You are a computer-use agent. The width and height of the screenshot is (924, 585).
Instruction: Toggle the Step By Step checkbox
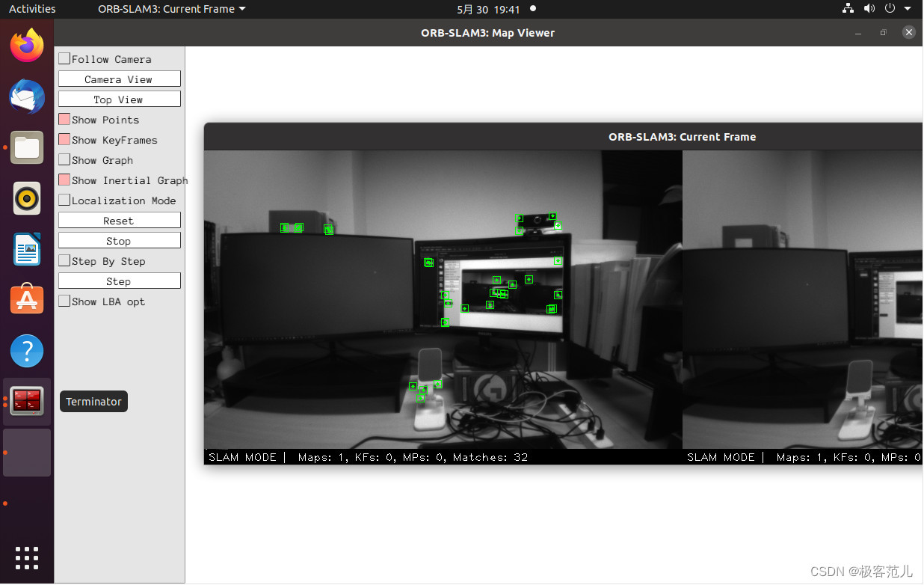point(64,260)
